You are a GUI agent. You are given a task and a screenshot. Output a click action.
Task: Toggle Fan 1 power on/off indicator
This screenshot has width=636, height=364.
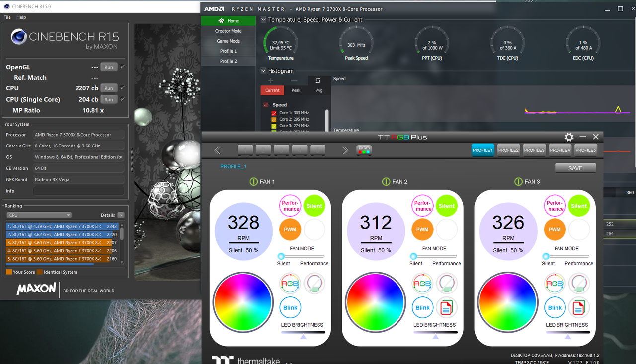pyautogui.click(x=253, y=181)
